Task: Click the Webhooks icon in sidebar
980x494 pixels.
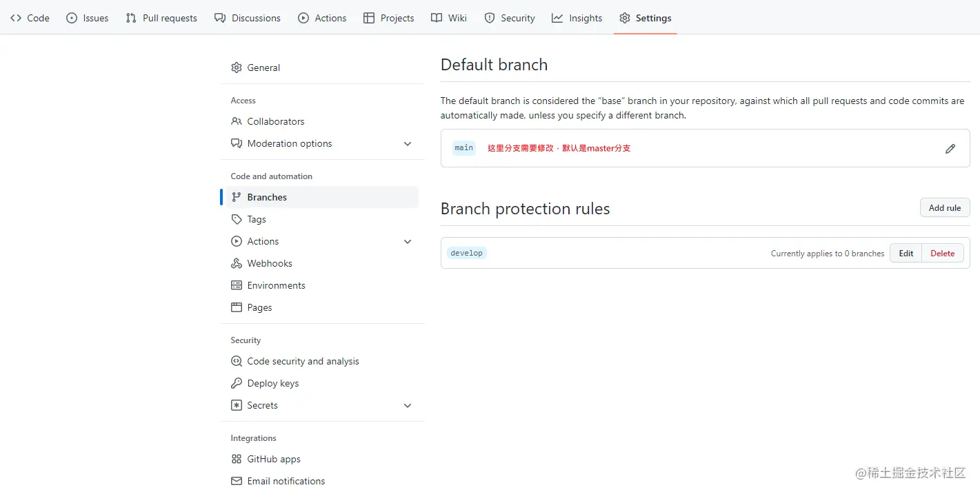Action: click(x=237, y=263)
